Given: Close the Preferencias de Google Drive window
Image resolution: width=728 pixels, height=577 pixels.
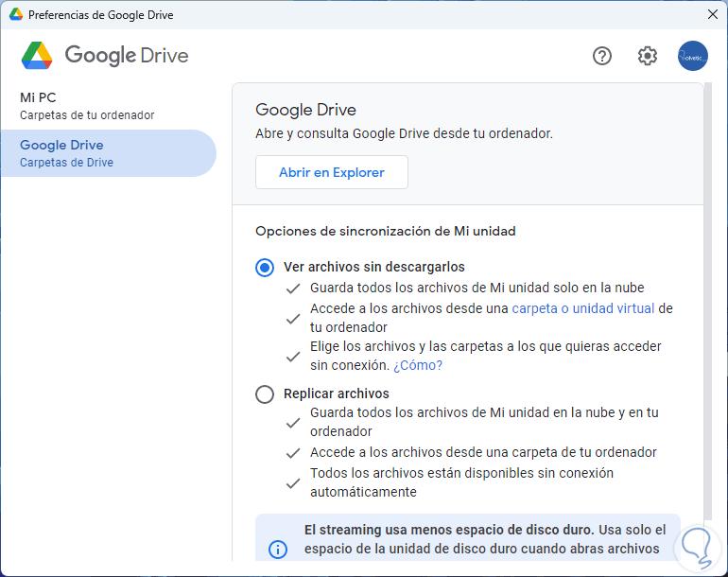Looking at the screenshot, I should pyautogui.click(x=712, y=15).
